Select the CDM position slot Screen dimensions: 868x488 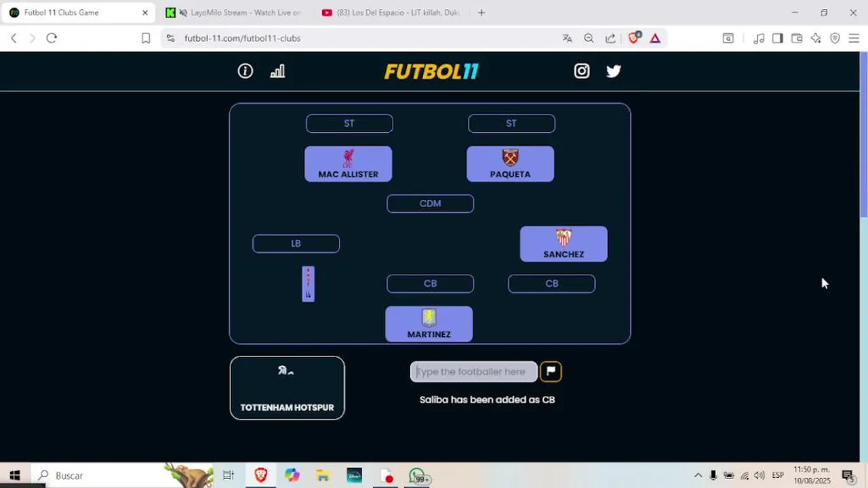[430, 203]
